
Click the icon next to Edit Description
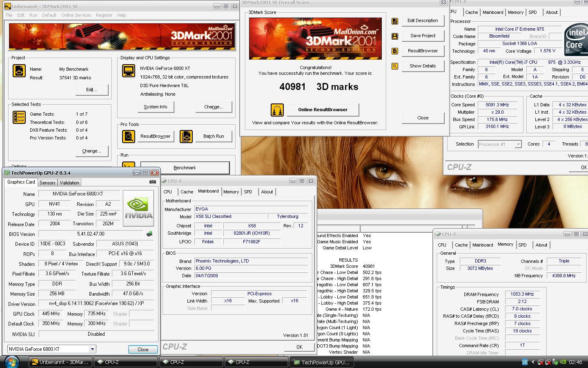394,21
